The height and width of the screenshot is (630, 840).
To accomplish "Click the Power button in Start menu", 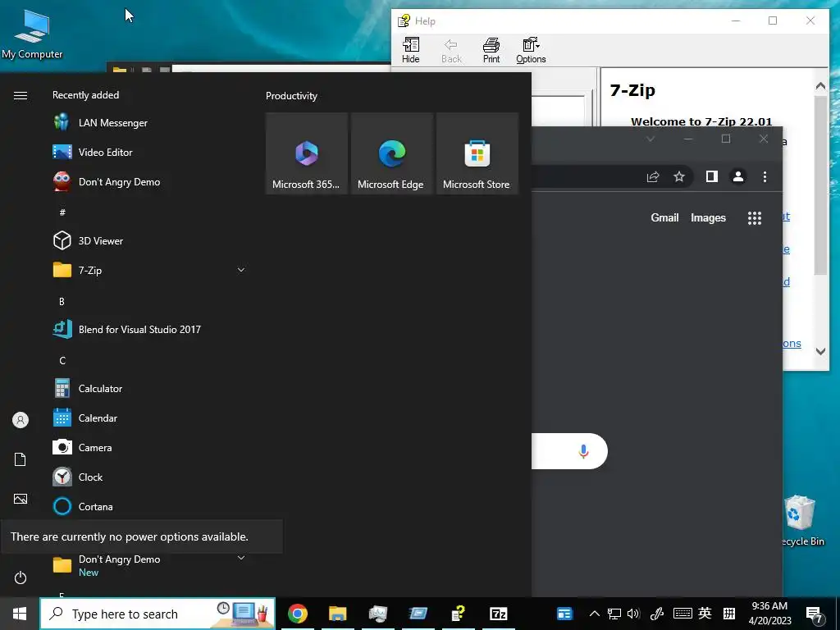I will pyautogui.click(x=21, y=577).
